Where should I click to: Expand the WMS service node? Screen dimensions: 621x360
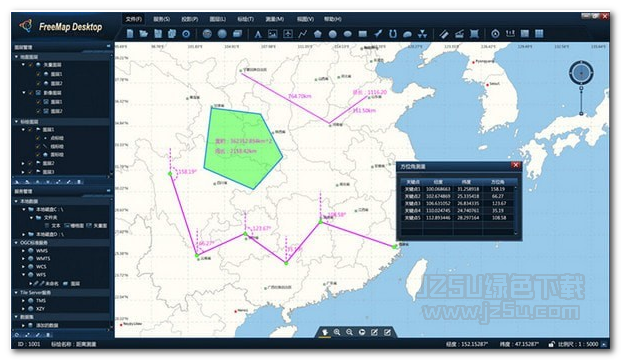pos(23,251)
